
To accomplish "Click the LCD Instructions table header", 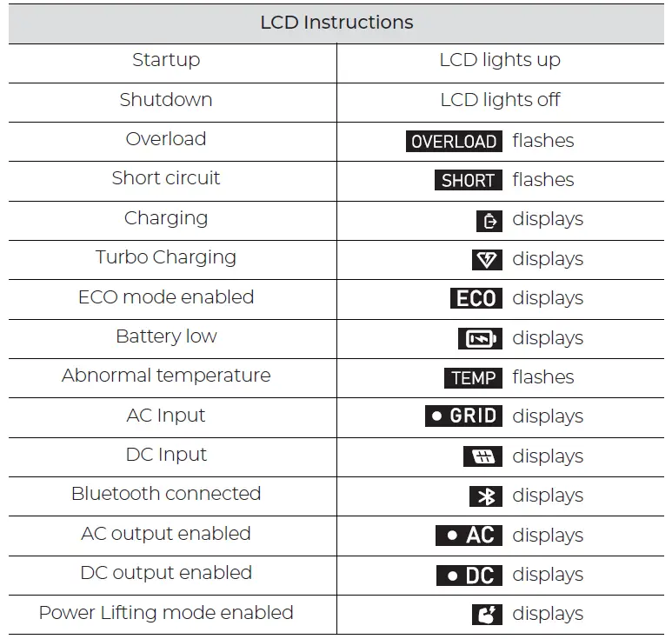I will (x=336, y=23).
